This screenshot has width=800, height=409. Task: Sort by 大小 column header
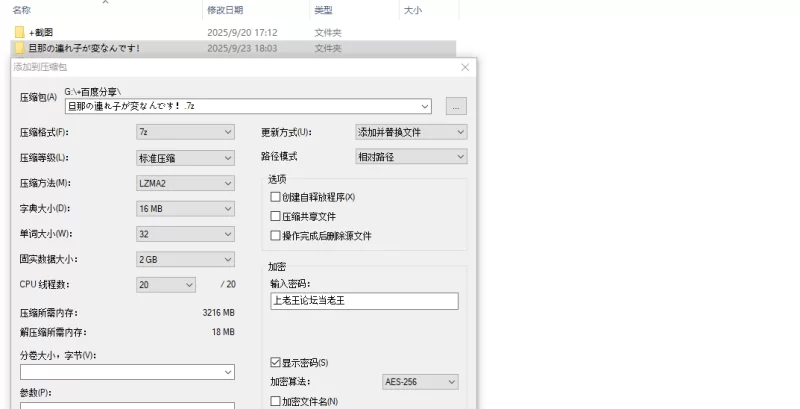pyautogui.click(x=413, y=10)
